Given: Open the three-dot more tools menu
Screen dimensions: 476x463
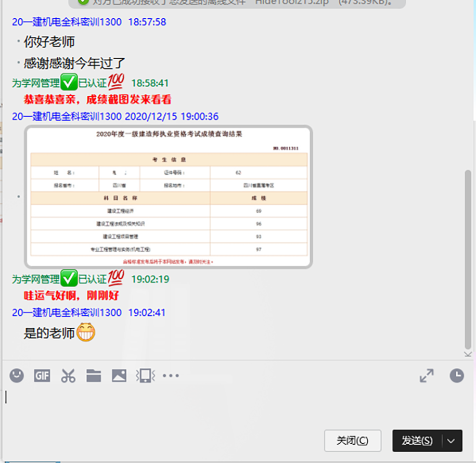Looking at the screenshot, I should click(171, 376).
